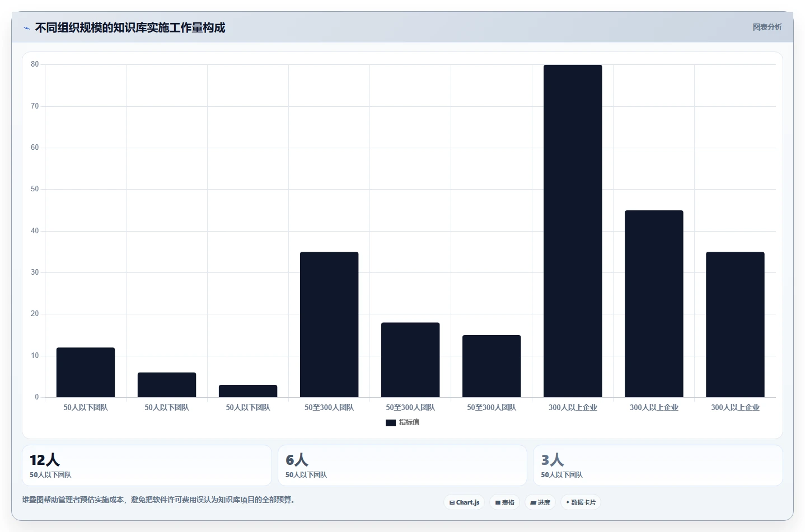
Task: Select the 50人以下团队 bar with value 12
Action: [86, 373]
